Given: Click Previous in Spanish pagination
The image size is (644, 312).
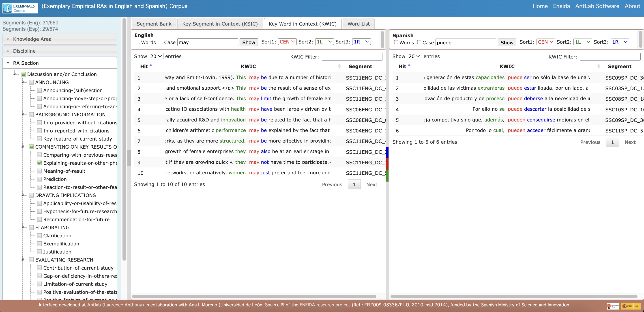Looking at the screenshot, I should [590, 142].
